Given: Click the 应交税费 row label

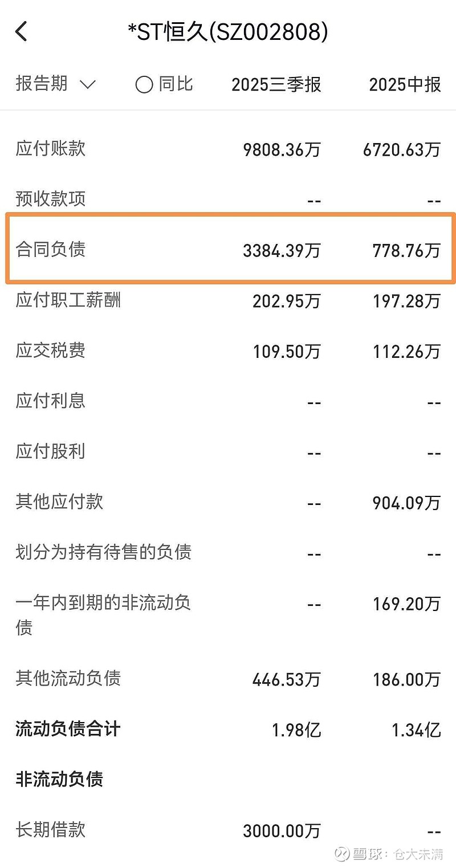Looking at the screenshot, I should pos(50,351).
